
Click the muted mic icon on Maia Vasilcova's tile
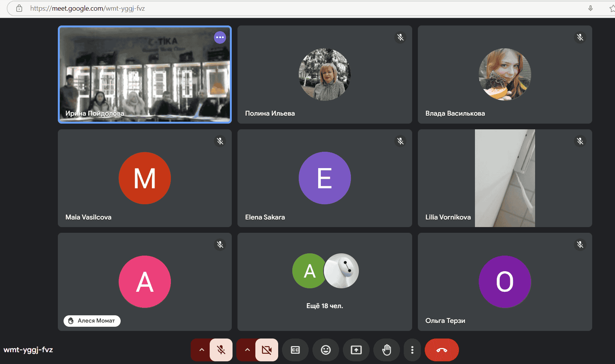point(220,141)
